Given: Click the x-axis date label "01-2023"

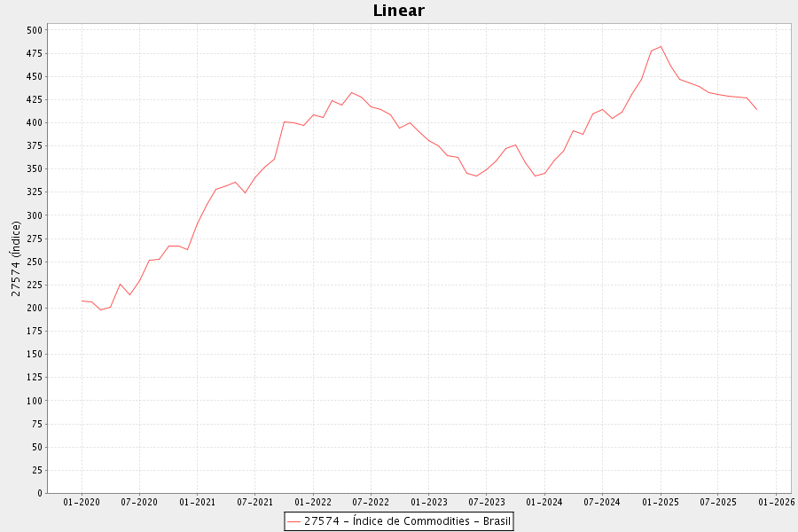Looking at the screenshot, I should (x=429, y=503).
